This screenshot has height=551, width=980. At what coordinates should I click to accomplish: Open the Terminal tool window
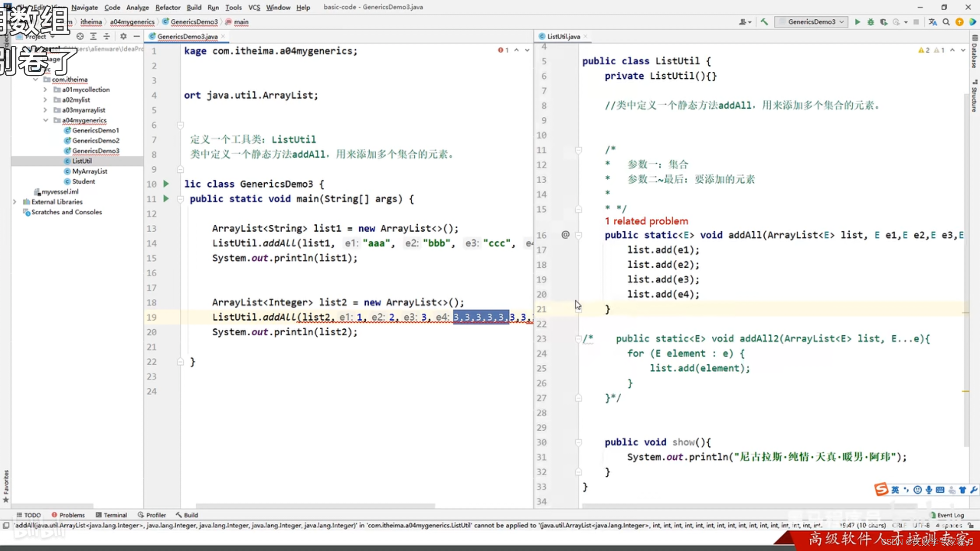[x=111, y=515]
